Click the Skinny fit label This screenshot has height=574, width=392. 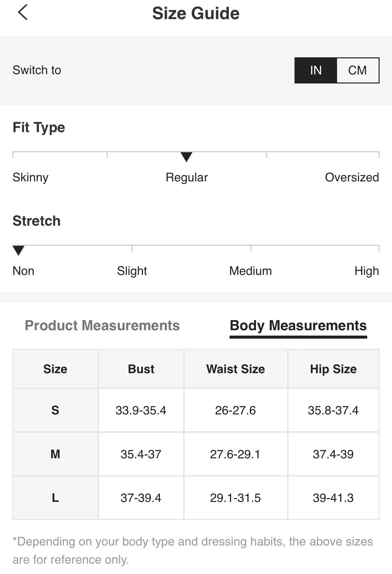(30, 177)
